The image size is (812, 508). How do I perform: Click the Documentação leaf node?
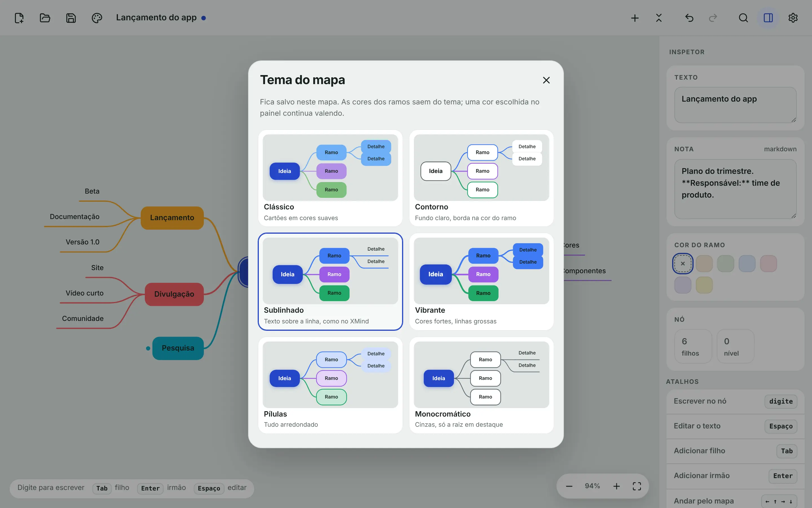point(74,217)
